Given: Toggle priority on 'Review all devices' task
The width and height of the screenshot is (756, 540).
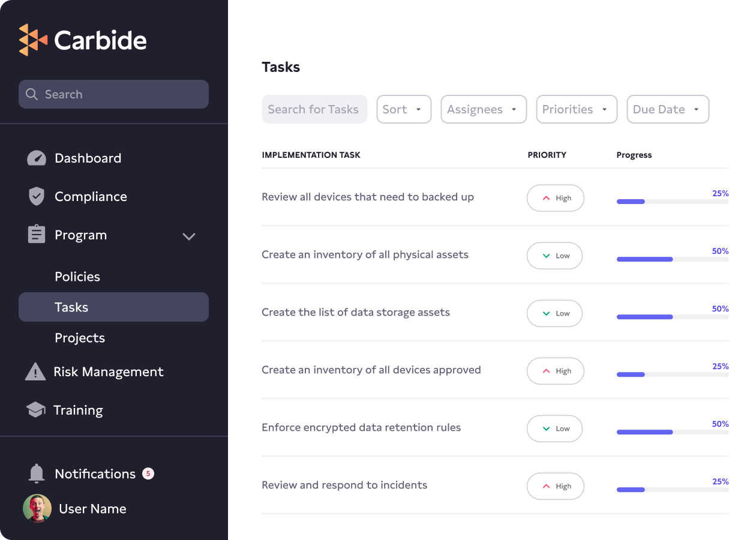Looking at the screenshot, I should pyautogui.click(x=555, y=198).
